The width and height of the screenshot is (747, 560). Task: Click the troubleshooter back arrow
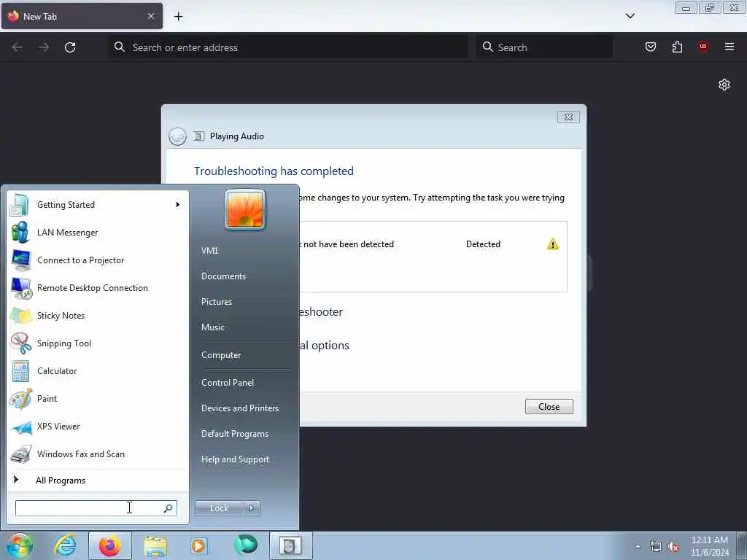(x=177, y=136)
